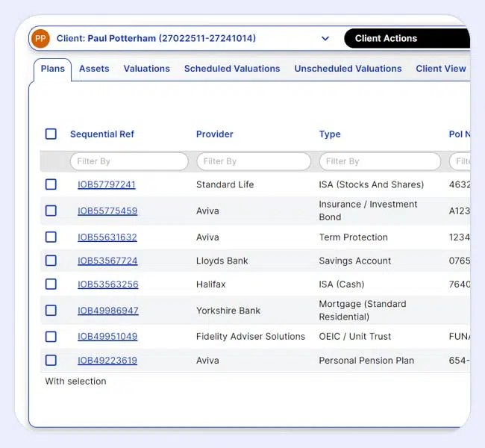
Task: Open plan link IOB49951049
Action: [107, 337]
